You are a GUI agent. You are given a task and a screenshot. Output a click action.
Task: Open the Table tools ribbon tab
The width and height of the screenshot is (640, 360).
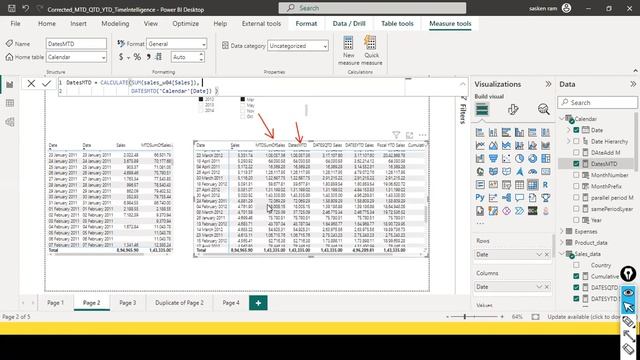pos(397,24)
